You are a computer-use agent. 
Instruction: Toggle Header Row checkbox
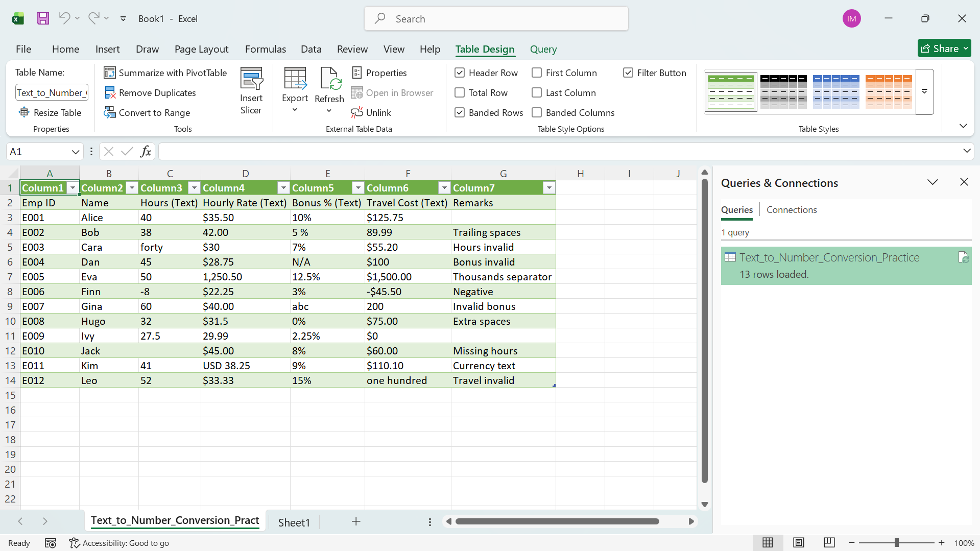pyautogui.click(x=460, y=73)
